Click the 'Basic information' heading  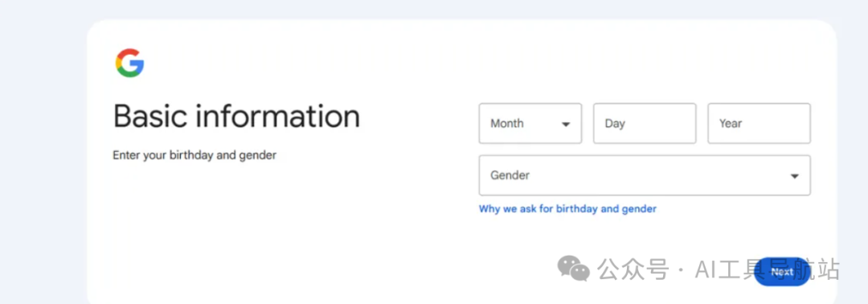point(236,117)
